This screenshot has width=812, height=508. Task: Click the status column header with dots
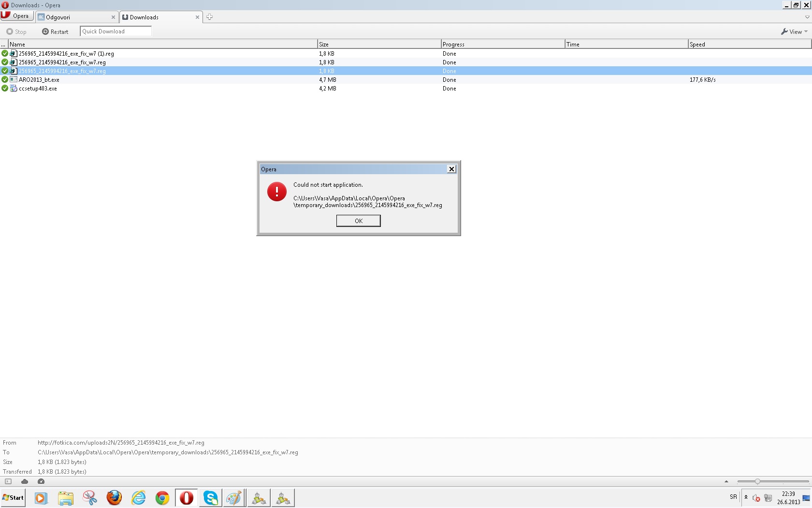4,44
